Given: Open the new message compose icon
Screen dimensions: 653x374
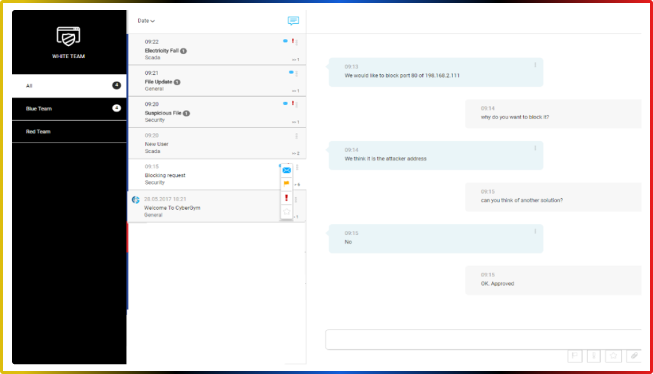Looking at the screenshot, I should (293, 20).
